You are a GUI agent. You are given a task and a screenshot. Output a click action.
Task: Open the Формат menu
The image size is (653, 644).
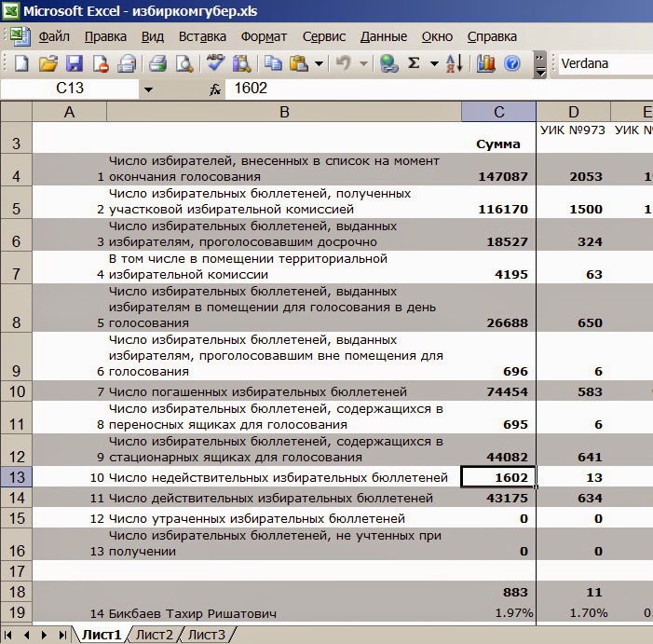point(264,36)
